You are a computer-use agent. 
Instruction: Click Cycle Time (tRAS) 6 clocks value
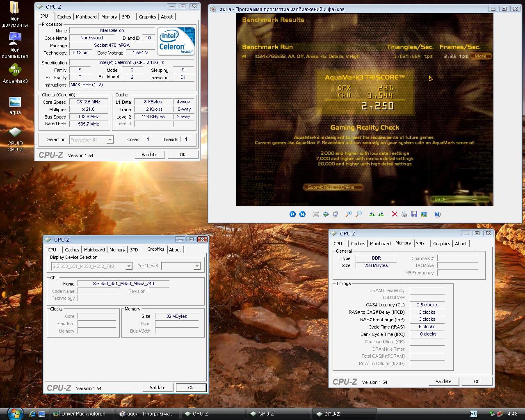tap(427, 327)
